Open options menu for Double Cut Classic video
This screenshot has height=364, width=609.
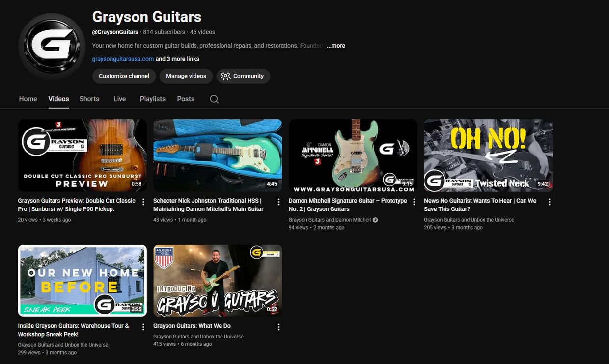tap(143, 202)
